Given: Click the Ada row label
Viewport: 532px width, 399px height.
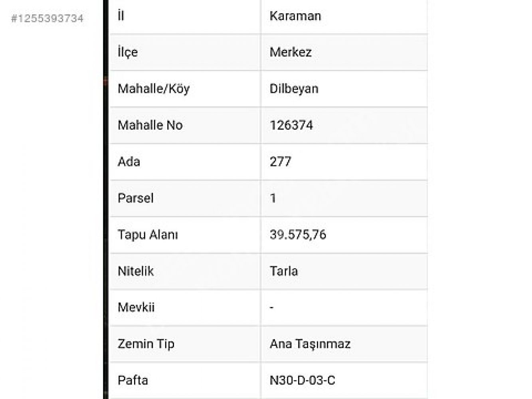Looking at the screenshot, I should point(129,162).
